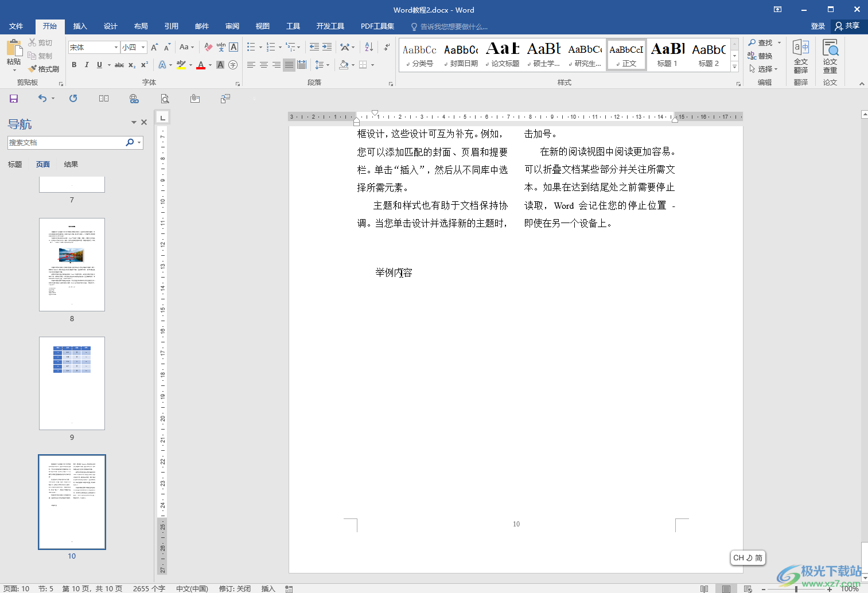The height and width of the screenshot is (593, 868).
Task: Toggle italic formatting
Action: click(x=87, y=65)
